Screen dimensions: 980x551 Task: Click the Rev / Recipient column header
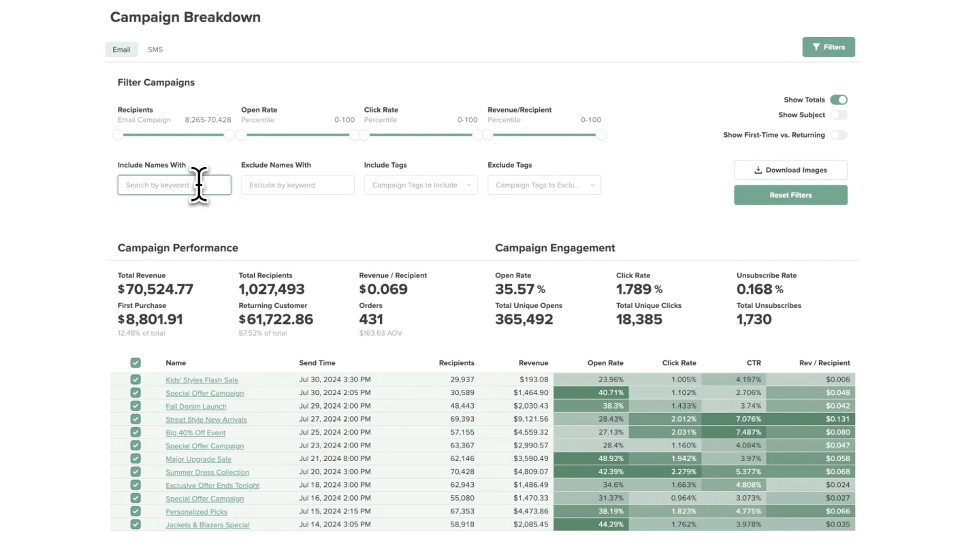click(x=824, y=363)
